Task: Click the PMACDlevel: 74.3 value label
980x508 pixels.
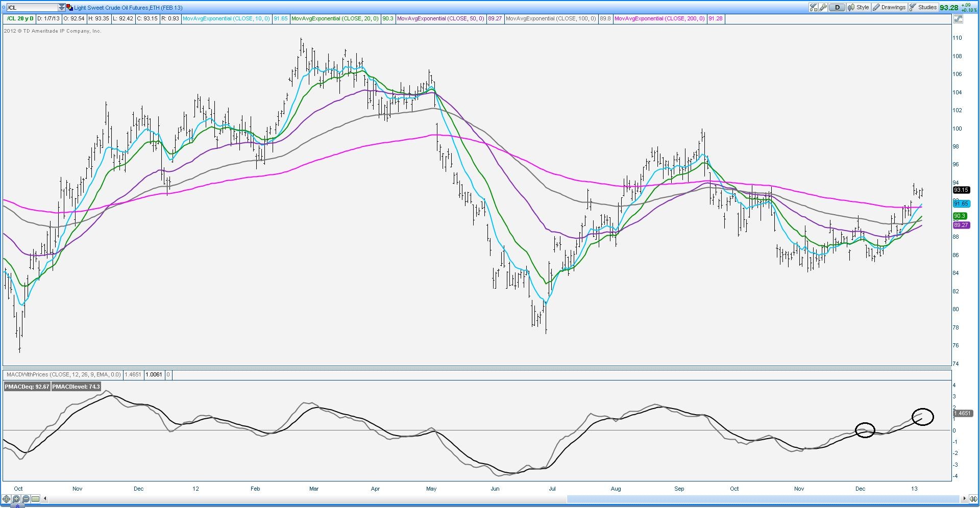Action: coord(76,387)
